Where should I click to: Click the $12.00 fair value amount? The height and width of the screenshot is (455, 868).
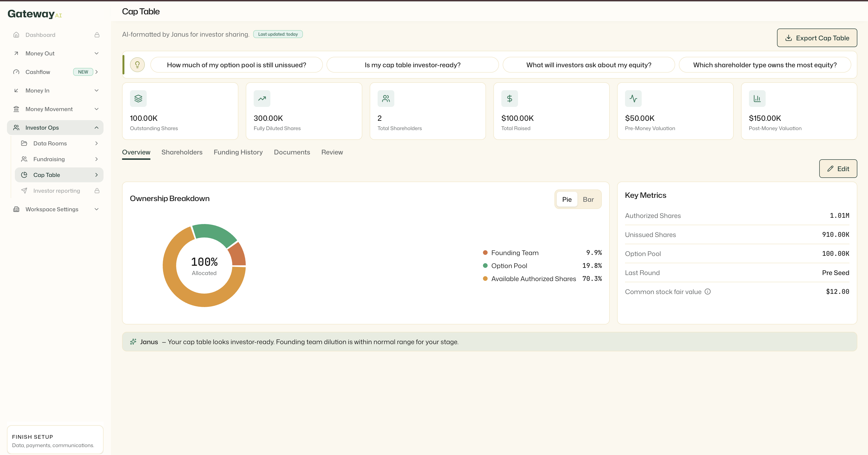(x=837, y=292)
